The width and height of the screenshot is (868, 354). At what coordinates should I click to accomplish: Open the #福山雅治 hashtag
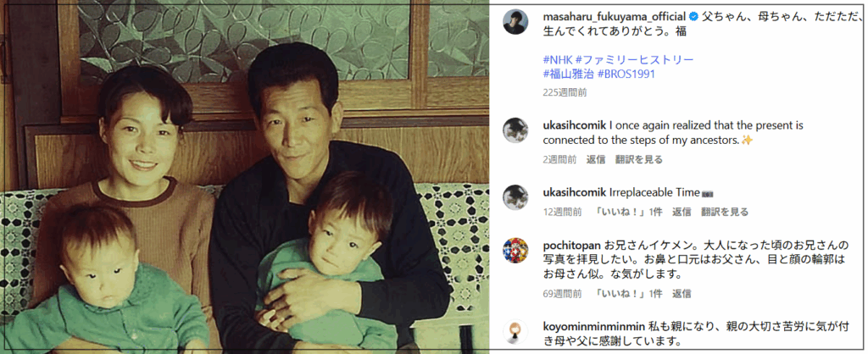569,74
